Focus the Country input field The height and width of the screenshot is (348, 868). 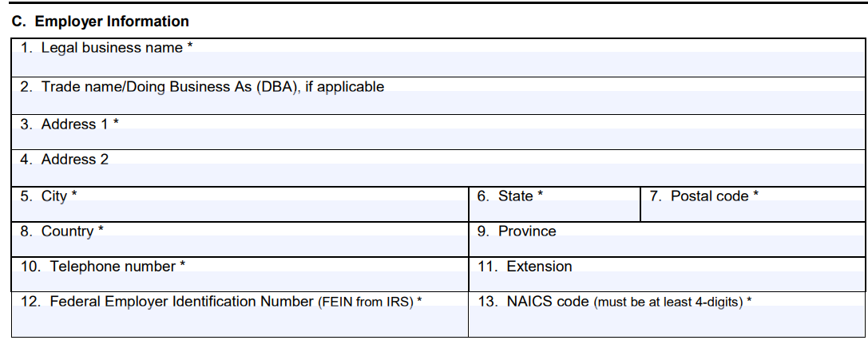tap(240, 247)
